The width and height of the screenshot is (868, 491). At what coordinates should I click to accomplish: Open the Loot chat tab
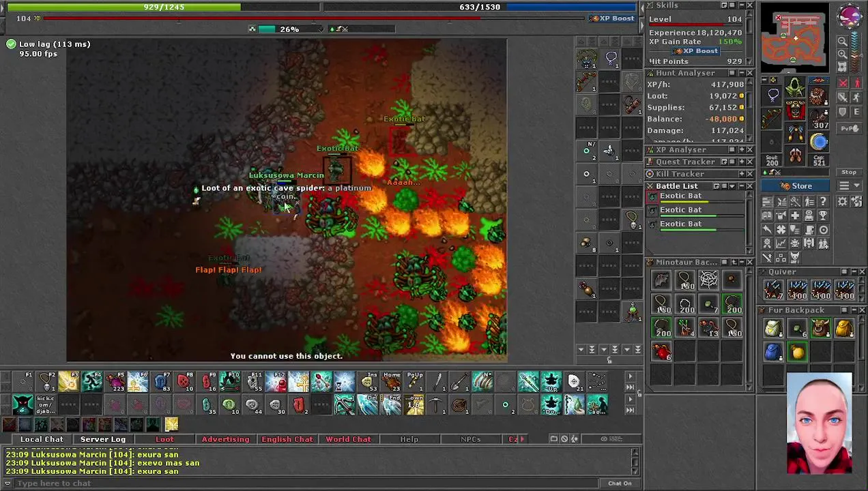[x=164, y=439]
